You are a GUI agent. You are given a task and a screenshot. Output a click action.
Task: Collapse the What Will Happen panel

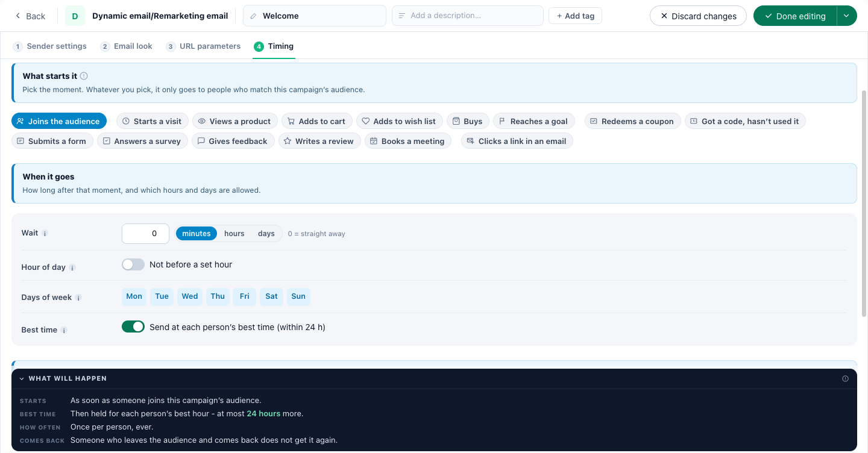[22, 379]
